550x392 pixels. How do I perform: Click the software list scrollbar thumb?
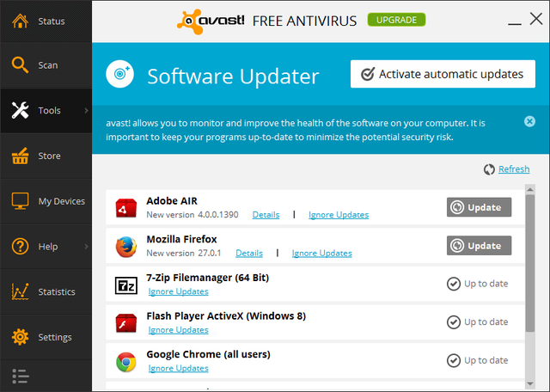[x=530, y=263]
